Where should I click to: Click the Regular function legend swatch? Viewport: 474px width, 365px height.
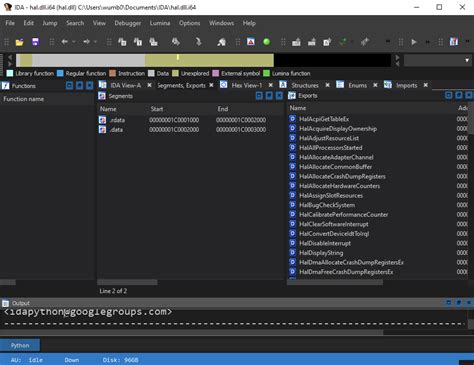coord(60,73)
